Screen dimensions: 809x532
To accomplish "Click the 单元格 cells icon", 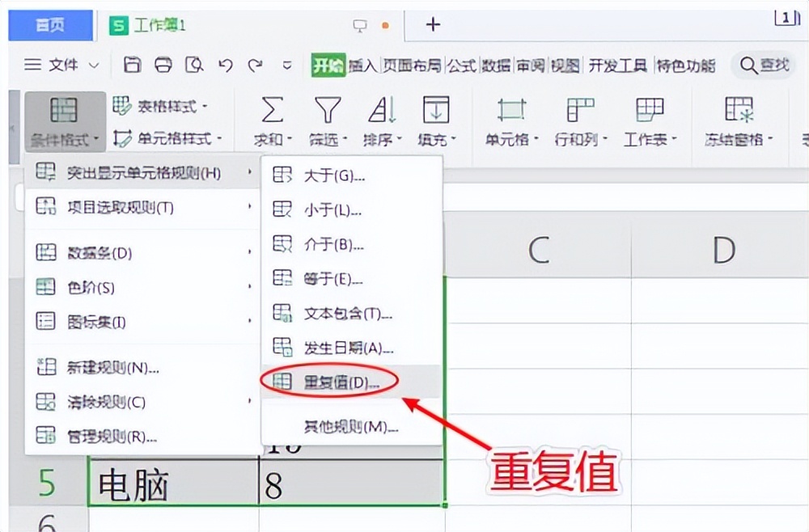I will [x=510, y=109].
